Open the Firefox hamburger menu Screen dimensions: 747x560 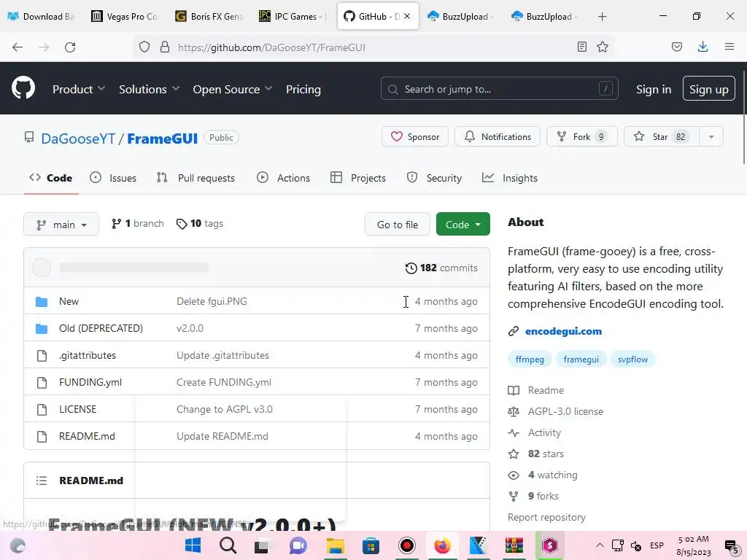729,47
